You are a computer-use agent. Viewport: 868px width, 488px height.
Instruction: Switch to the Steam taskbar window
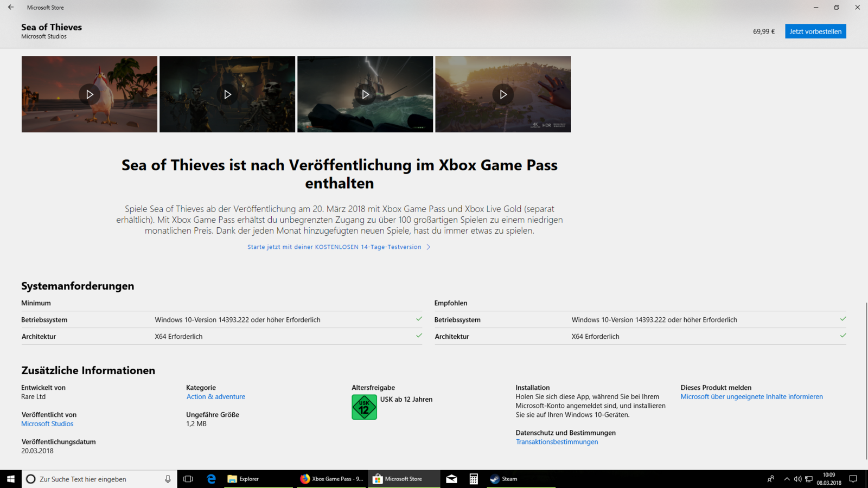[520, 479]
